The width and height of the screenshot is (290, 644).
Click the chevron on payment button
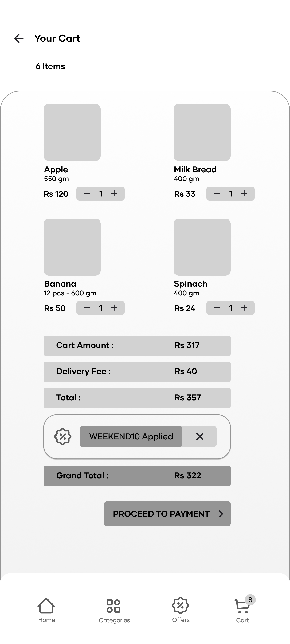pyautogui.click(x=221, y=514)
